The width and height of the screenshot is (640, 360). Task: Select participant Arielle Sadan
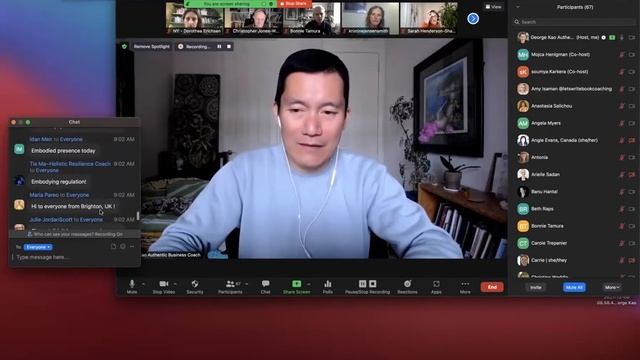574,174
